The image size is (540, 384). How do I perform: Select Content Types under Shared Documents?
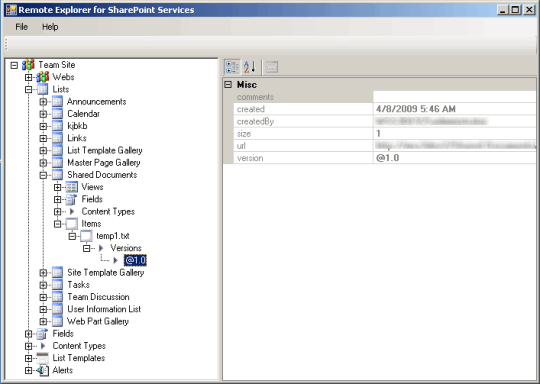point(108,211)
